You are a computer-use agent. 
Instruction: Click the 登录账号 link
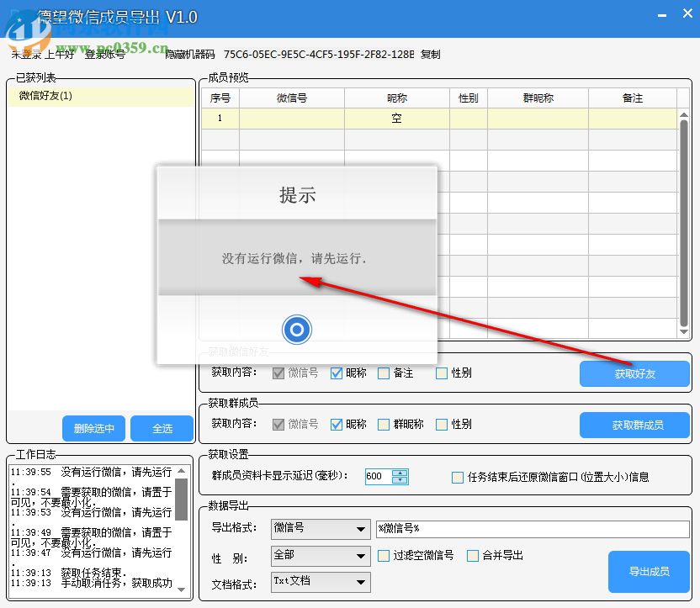[105, 55]
